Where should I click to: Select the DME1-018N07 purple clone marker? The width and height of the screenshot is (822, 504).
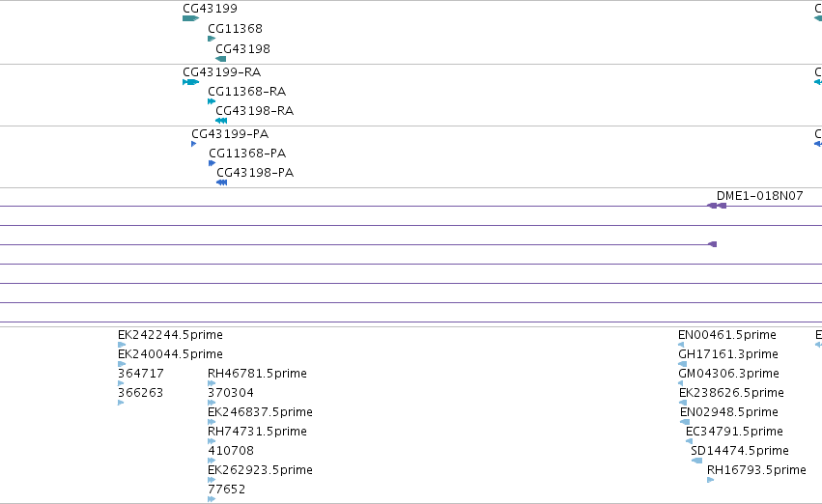point(717,206)
